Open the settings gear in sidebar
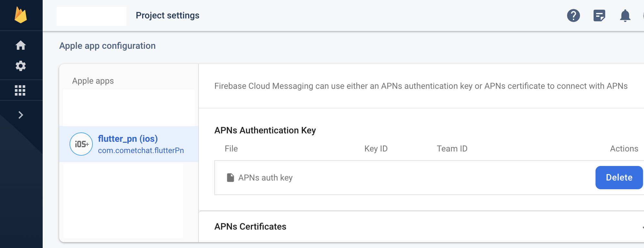The image size is (644, 248). click(x=21, y=66)
